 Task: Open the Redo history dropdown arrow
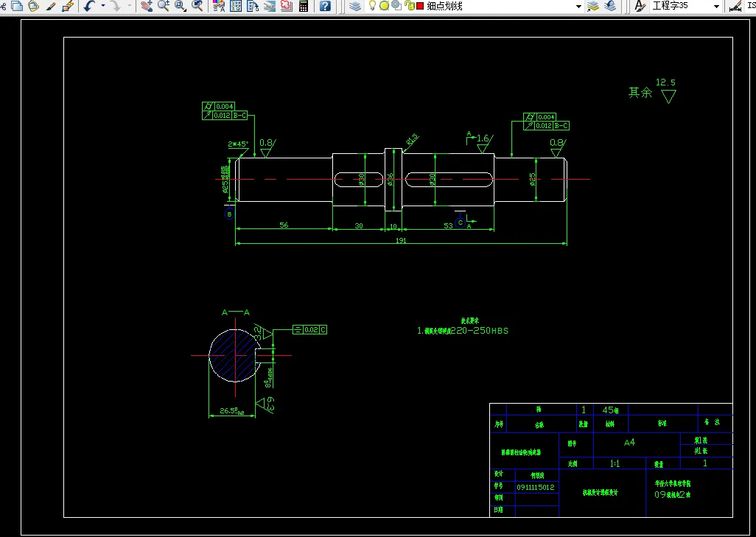coord(129,6)
